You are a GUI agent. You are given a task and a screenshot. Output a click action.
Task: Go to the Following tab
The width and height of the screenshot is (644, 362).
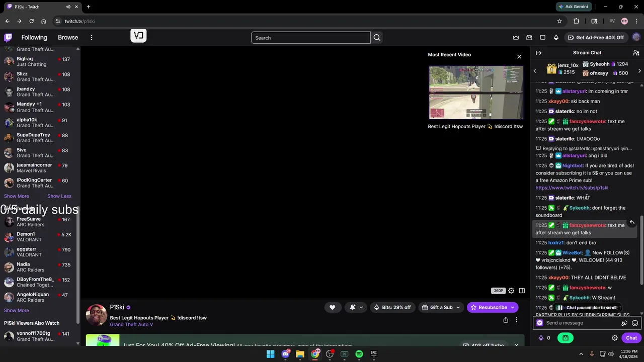(34, 38)
